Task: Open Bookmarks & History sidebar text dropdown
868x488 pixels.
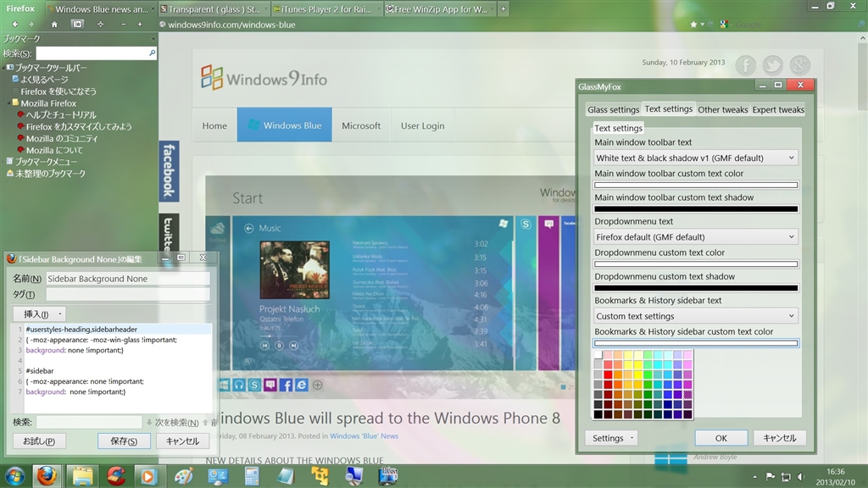Action: click(696, 316)
